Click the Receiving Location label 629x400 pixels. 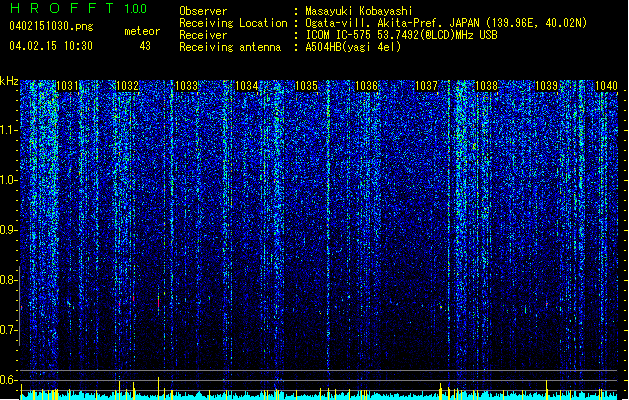click(233, 23)
